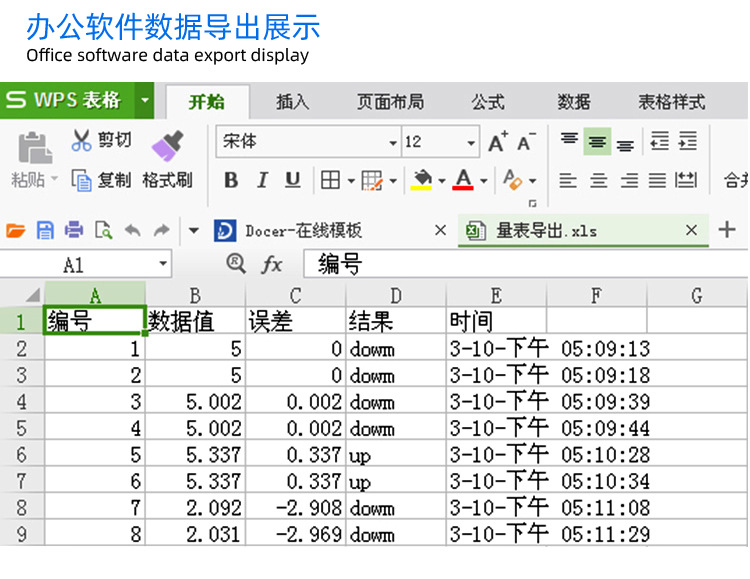
Task: Click the Paste clipboard icon
Action: 34,147
